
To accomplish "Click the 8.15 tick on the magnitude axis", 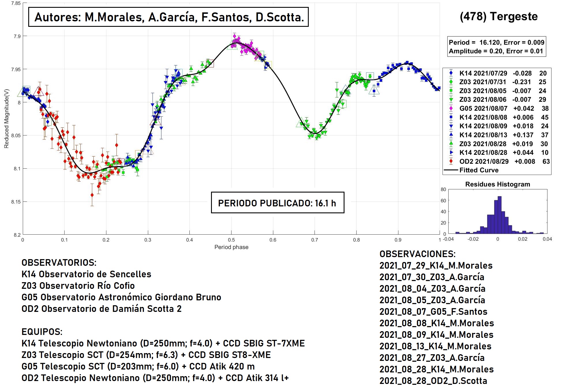I will pos(16,202).
